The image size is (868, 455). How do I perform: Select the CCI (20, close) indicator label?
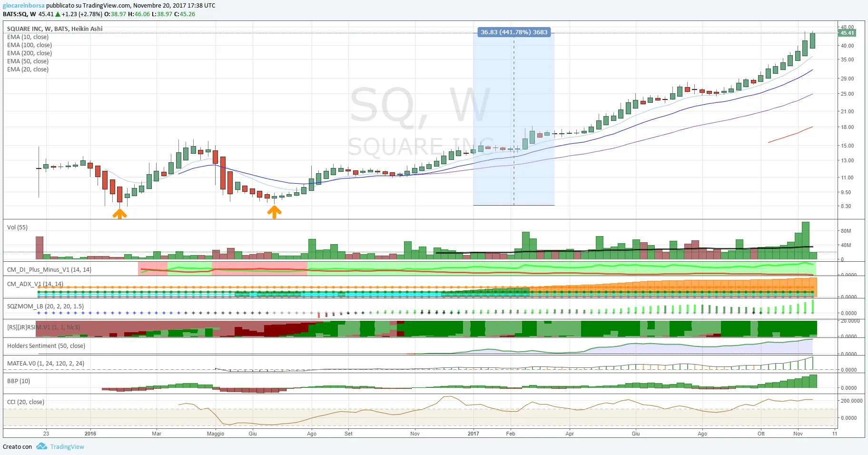tap(26, 402)
